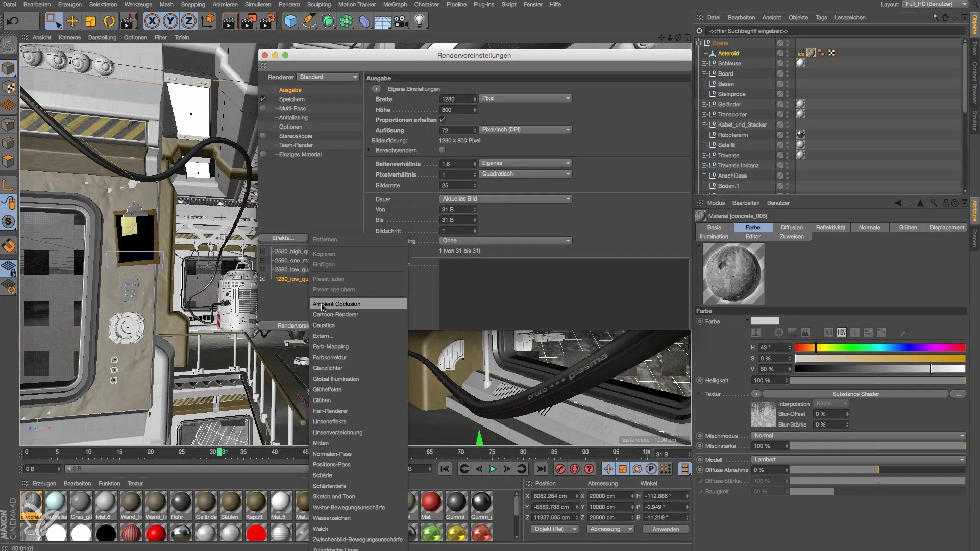Click the hue spectrum slider
The width and height of the screenshot is (980, 551).
click(880, 348)
